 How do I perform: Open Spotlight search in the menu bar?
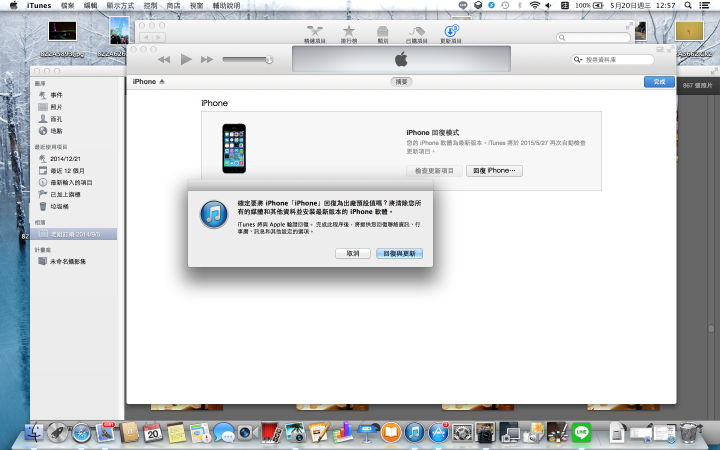[x=688, y=6]
